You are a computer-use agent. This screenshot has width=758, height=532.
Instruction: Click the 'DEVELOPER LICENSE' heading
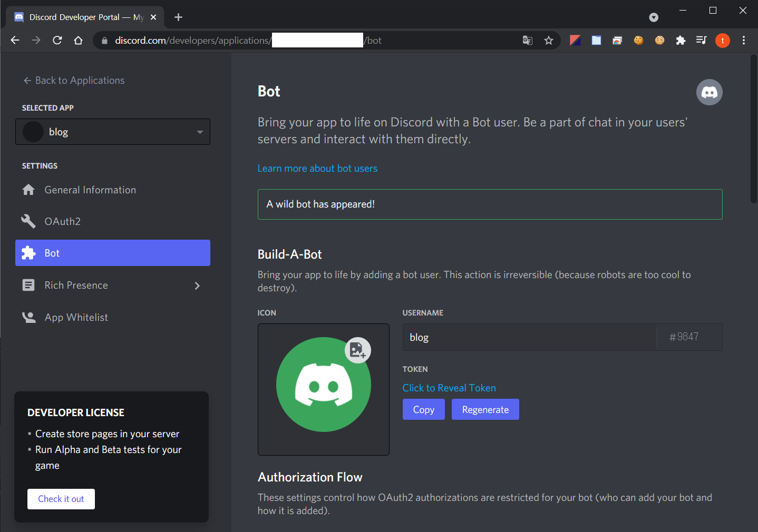(76, 413)
